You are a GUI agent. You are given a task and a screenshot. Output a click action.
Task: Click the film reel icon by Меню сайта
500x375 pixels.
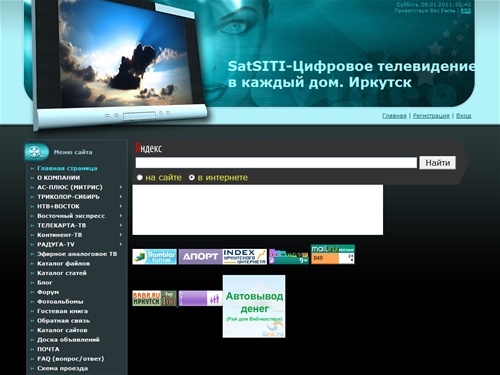coord(36,152)
